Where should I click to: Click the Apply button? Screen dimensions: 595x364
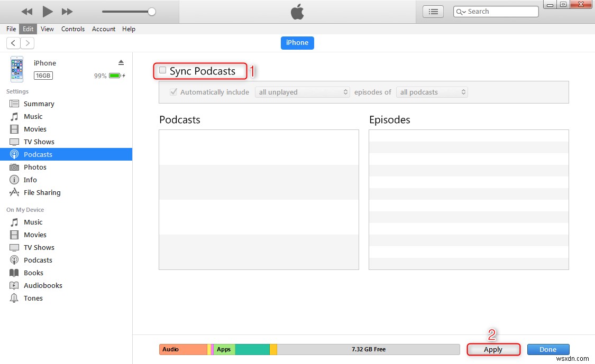point(493,349)
